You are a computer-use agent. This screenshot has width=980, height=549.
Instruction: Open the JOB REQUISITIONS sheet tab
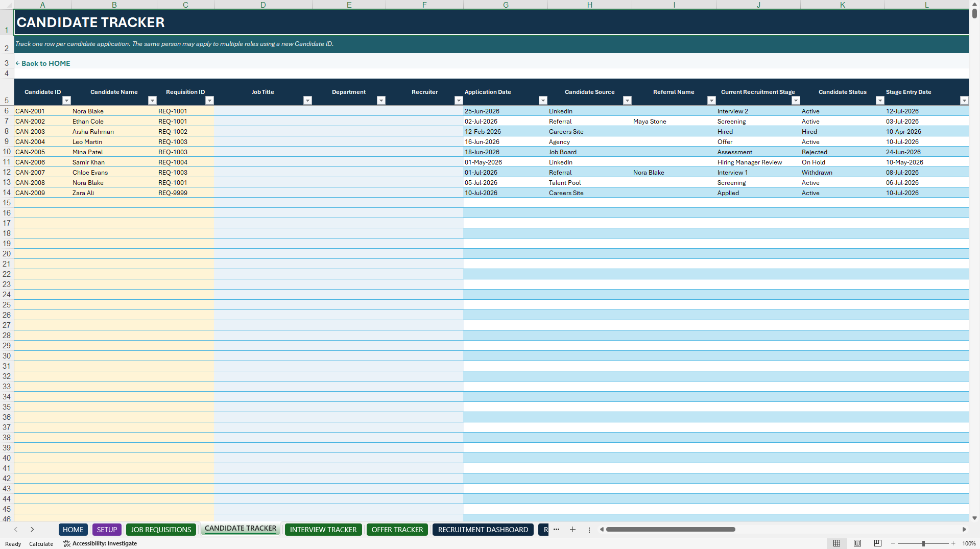(161, 530)
